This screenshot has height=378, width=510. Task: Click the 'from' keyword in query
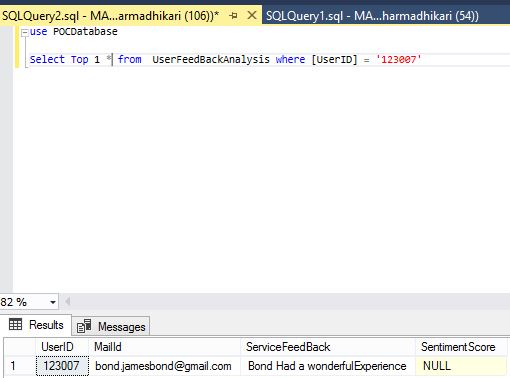[x=129, y=59]
